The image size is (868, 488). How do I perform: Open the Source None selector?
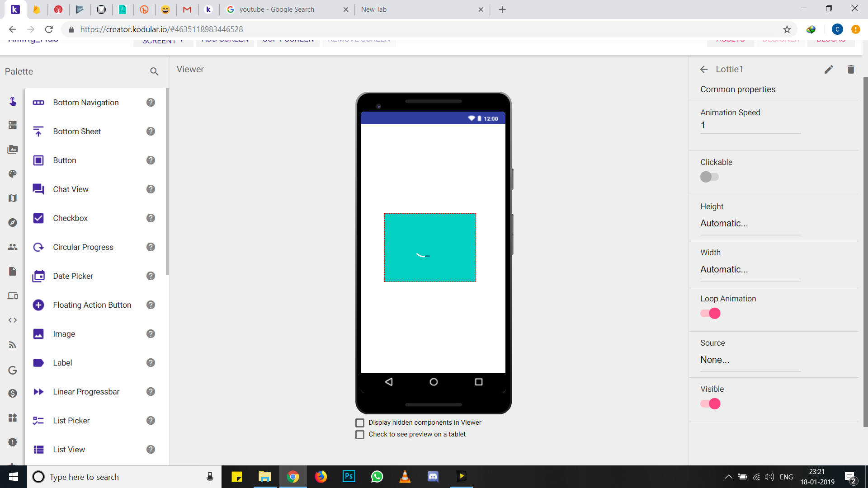coord(750,360)
